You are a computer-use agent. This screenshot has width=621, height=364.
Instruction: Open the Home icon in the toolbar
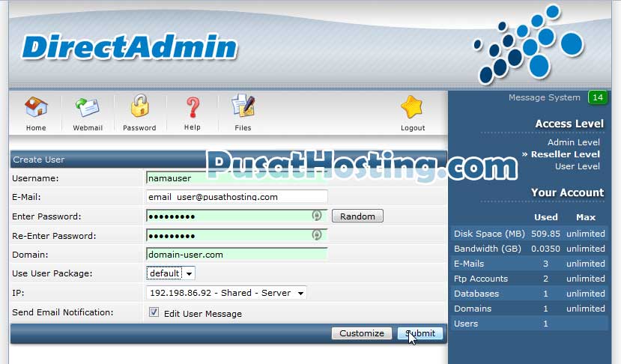pyautogui.click(x=36, y=107)
